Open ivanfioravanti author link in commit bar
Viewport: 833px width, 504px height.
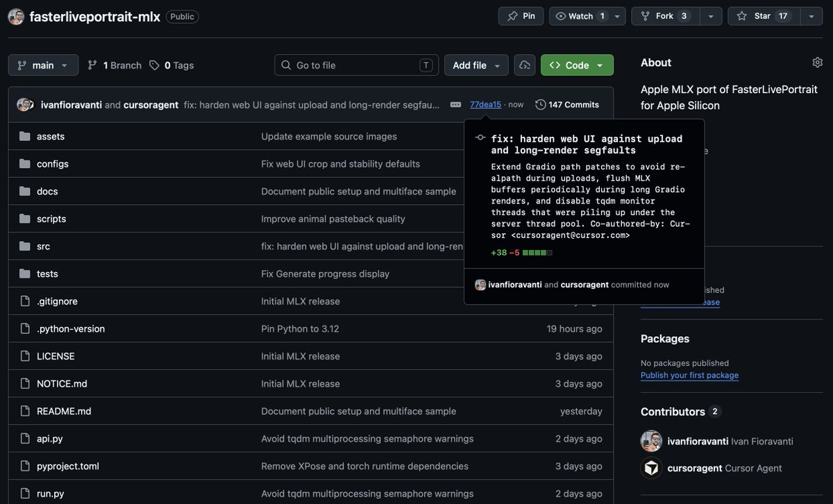[x=71, y=105]
